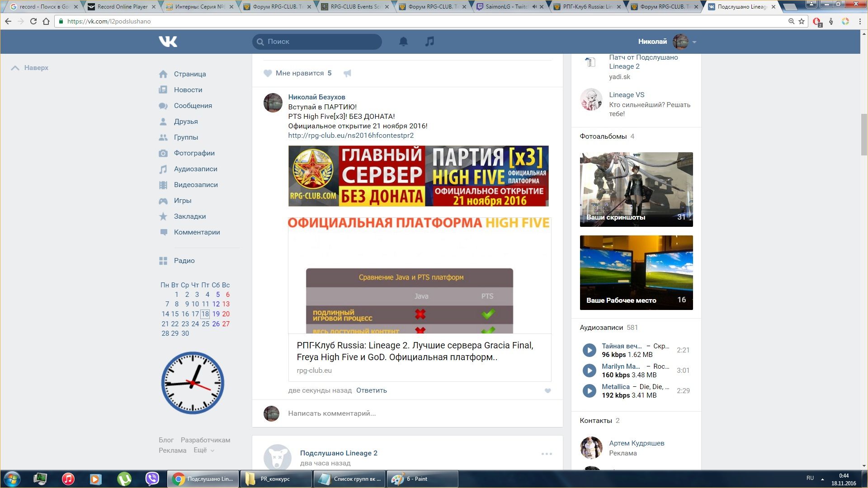Screen dimensions: 868x488
Task: Click the Закладки star icon in sidebar
Action: [x=163, y=216]
